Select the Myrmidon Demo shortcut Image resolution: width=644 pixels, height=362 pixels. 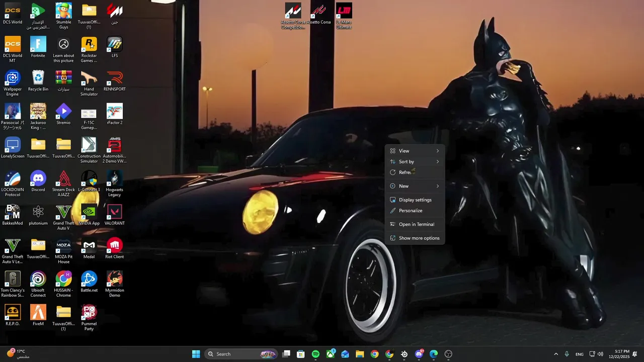click(x=115, y=284)
